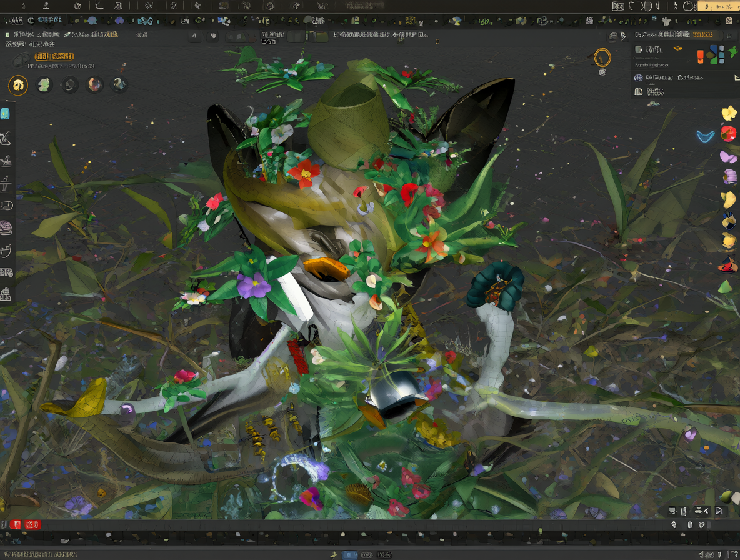Click the first red button at timeline start
740x560 pixels.
pos(16,524)
